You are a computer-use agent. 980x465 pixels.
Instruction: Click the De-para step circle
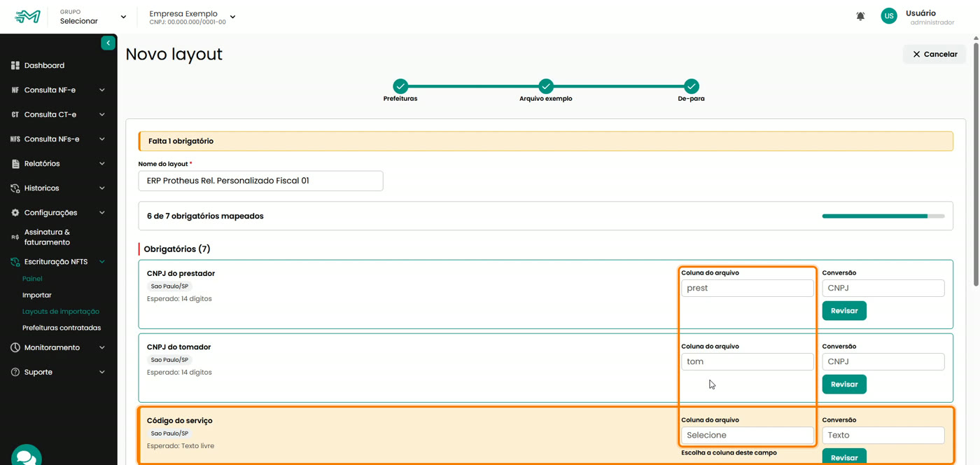tap(692, 86)
